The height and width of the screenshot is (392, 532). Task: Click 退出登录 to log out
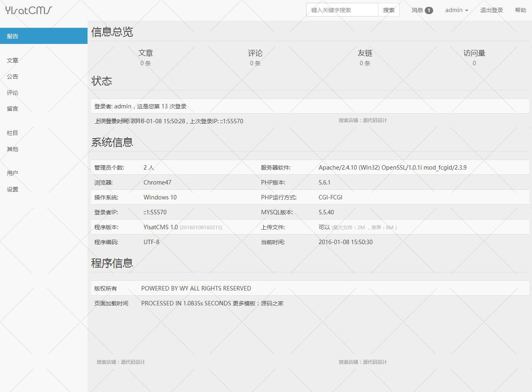[x=491, y=10]
